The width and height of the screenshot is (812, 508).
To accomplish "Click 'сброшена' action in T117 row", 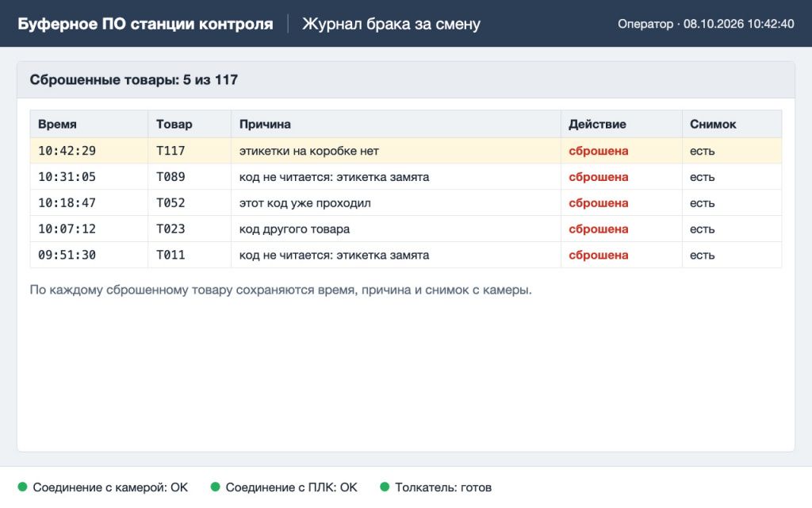I will 598,151.
